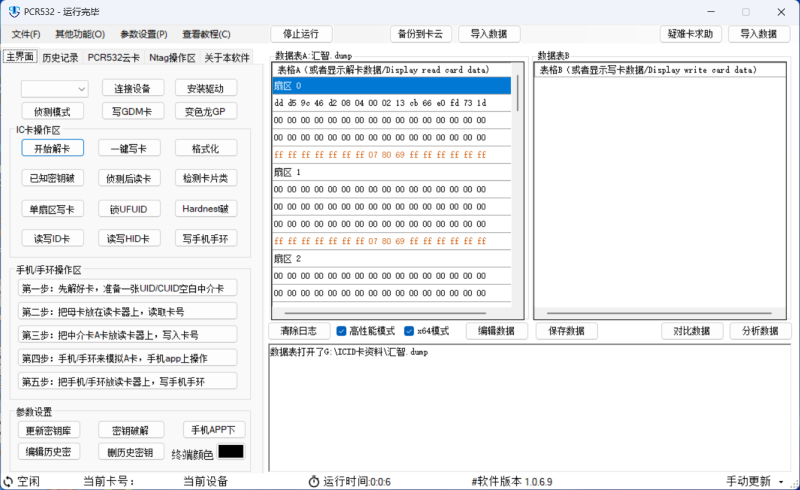Click the 编辑历史密 button
The height and width of the screenshot is (490, 800).
(x=49, y=452)
